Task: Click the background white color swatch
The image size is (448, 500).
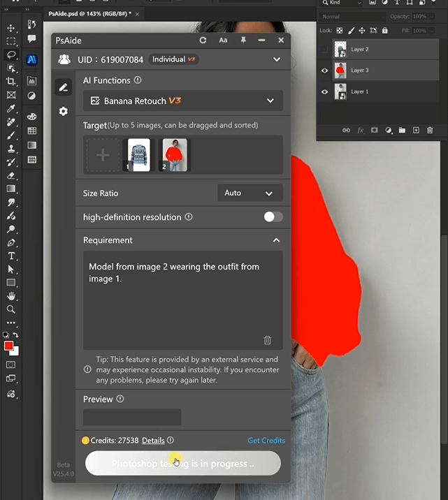Action: 15,352
